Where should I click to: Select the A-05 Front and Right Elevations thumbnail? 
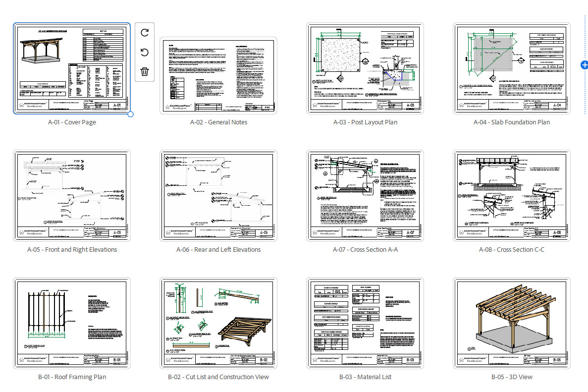(72, 195)
